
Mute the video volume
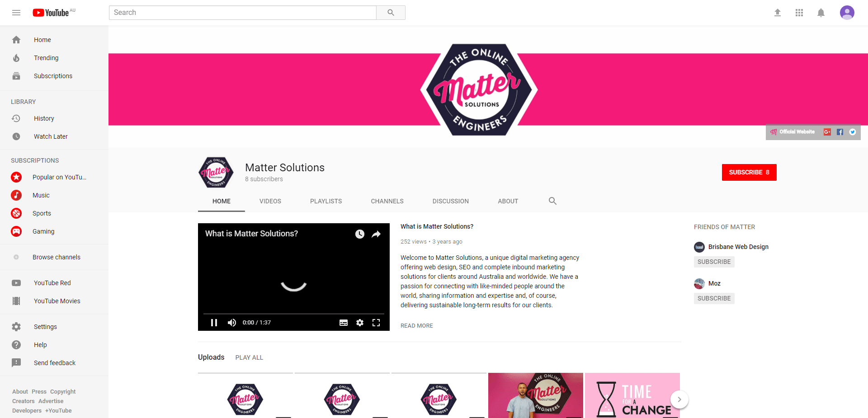coord(232,323)
